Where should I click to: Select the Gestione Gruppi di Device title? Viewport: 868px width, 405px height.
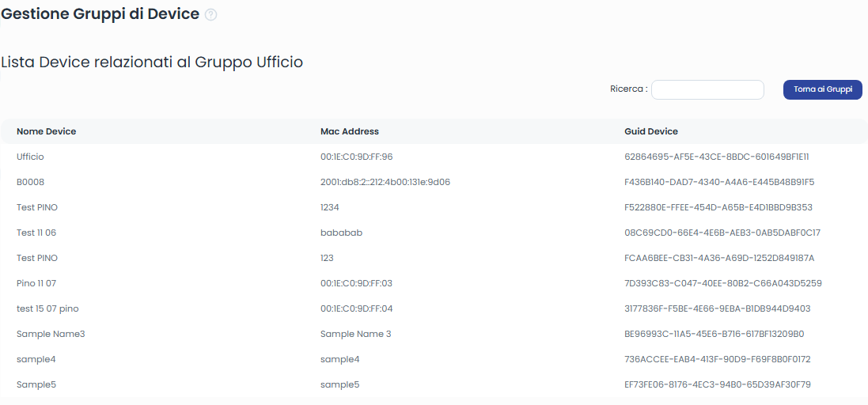[100, 13]
